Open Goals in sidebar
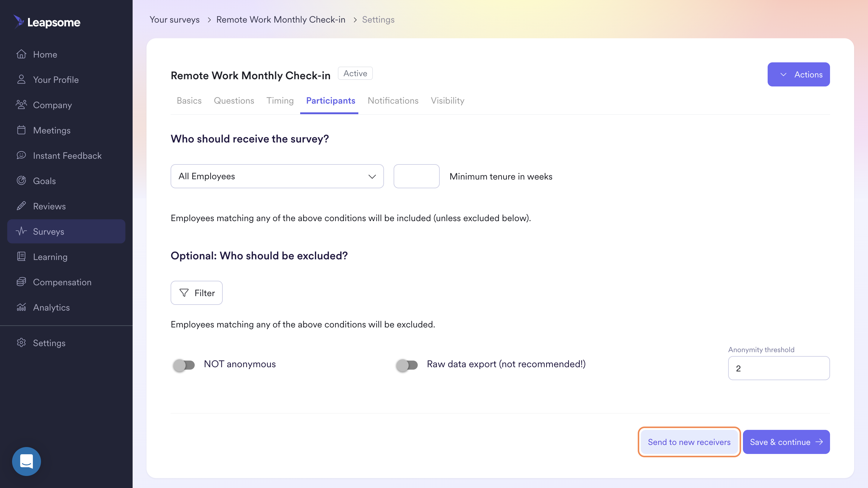The width and height of the screenshot is (868, 488). pos(66,180)
